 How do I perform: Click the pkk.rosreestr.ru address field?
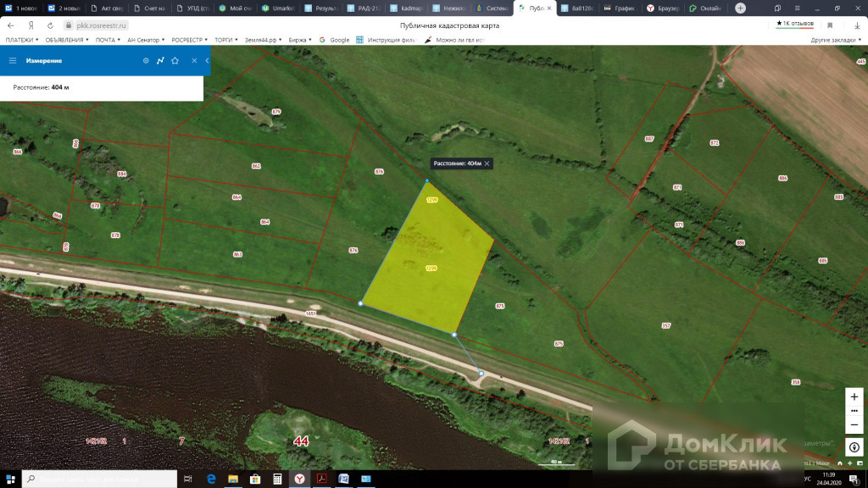[x=102, y=25]
